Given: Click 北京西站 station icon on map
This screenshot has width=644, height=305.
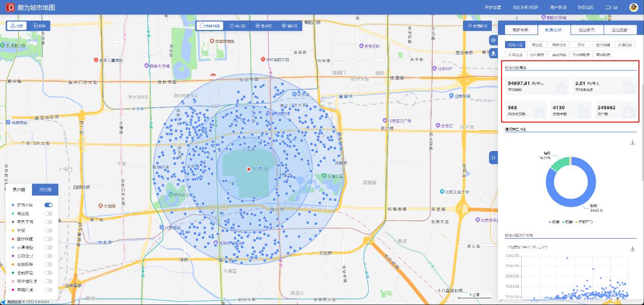Looking at the screenshot, I should (x=7, y=122).
